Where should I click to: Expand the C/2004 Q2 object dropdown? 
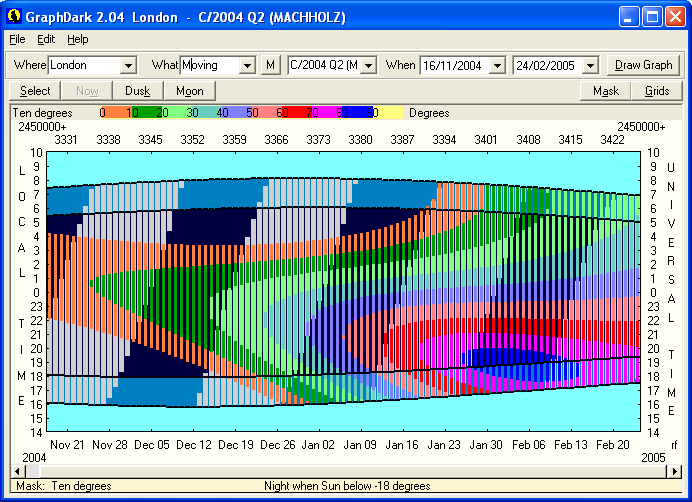coord(368,65)
